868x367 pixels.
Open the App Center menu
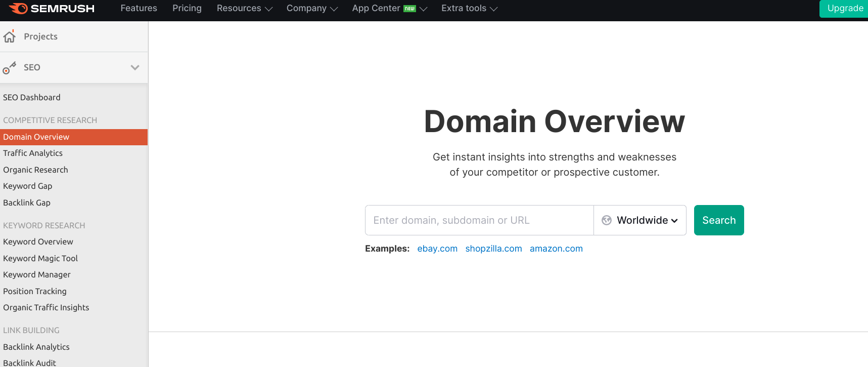point(376,8)
